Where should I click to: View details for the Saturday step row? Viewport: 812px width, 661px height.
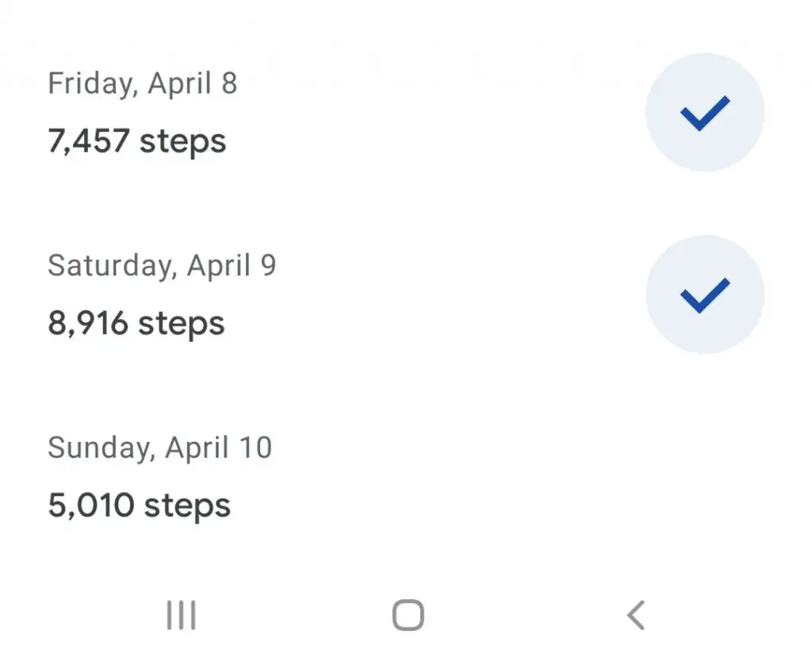[x=406, y=294]
